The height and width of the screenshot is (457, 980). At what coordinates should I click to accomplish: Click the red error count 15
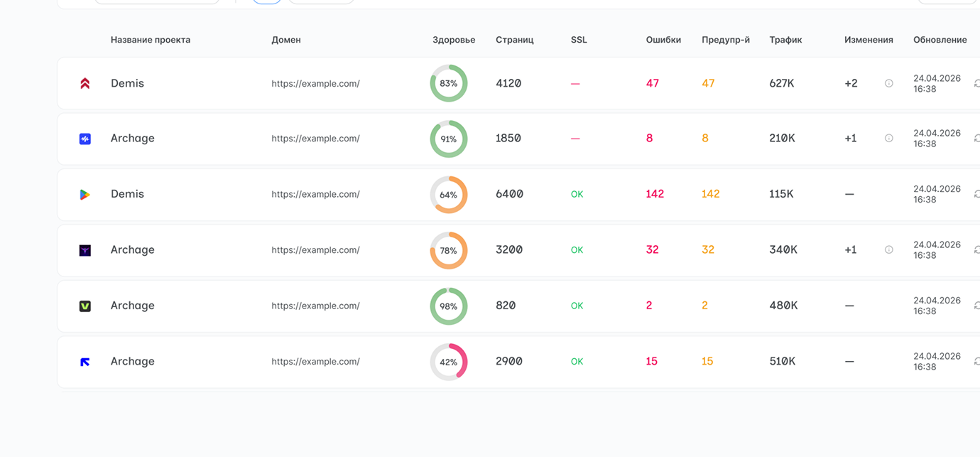click(x=652, y=362)
